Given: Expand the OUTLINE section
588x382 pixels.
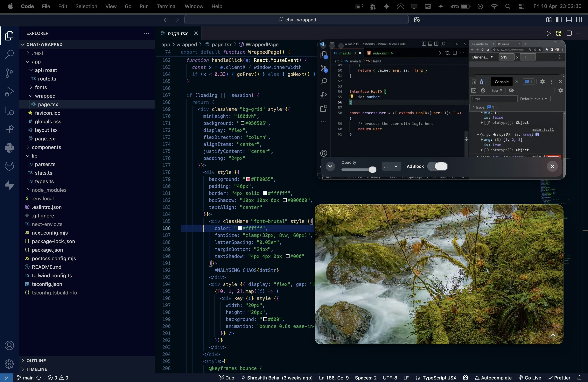Looking at the screenshot, I should coord(36,360).
